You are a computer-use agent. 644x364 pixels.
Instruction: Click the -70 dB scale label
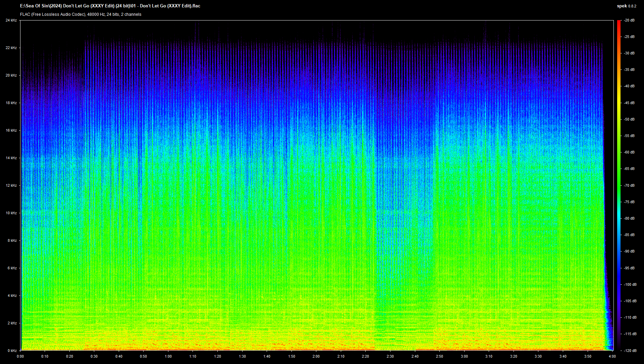click(x=629, y=185)
